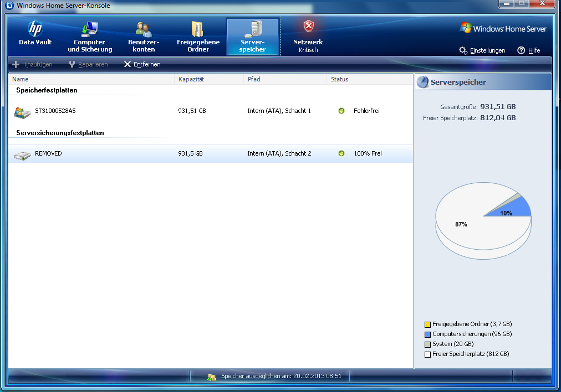The width and height of the screenshot is (561, 392).
Task: Click the computer backup monitor icon
Action: click(x=90, y=29)
